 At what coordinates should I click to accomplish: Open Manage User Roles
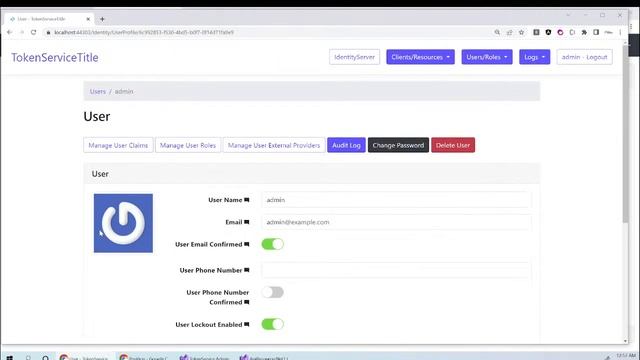tap(188, 145)
